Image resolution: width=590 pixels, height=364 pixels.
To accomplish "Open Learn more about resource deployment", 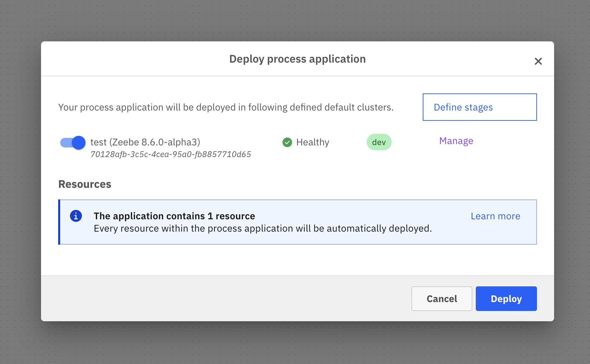I will (x=495, y=216).
